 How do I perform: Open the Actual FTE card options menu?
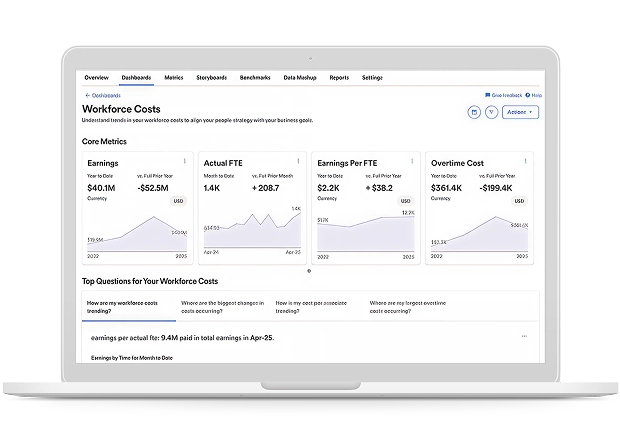[x=298, y=161]
